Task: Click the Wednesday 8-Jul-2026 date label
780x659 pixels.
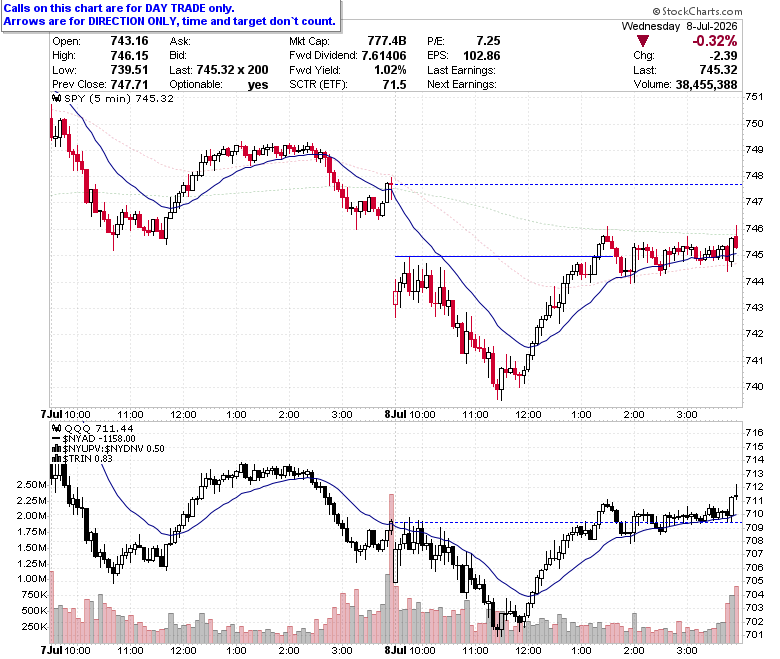Action: pos(679,26)
